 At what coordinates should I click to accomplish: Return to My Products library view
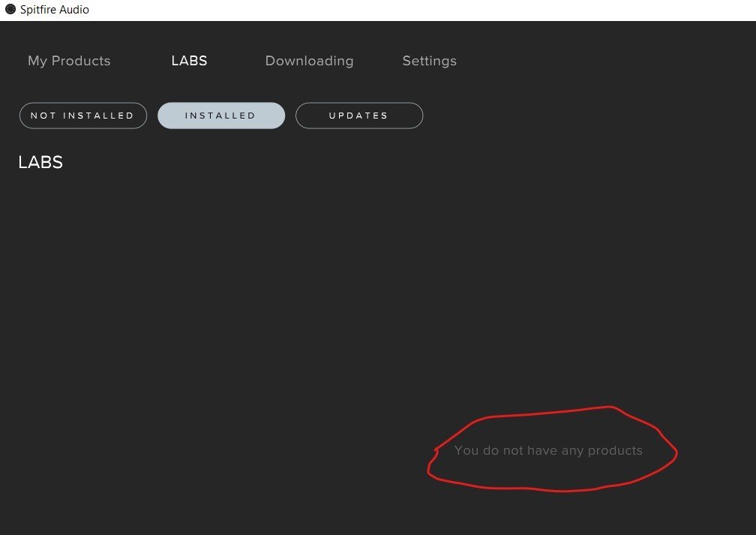69,62
